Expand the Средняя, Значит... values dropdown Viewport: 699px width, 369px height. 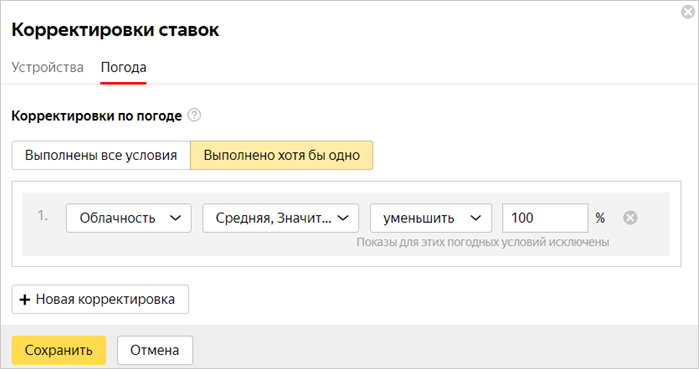280,218
